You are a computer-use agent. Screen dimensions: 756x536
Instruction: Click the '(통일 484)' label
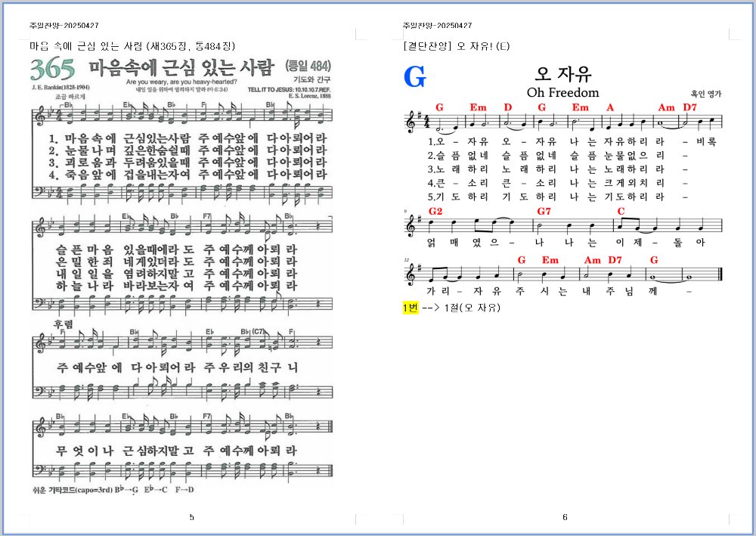point(308,66)
